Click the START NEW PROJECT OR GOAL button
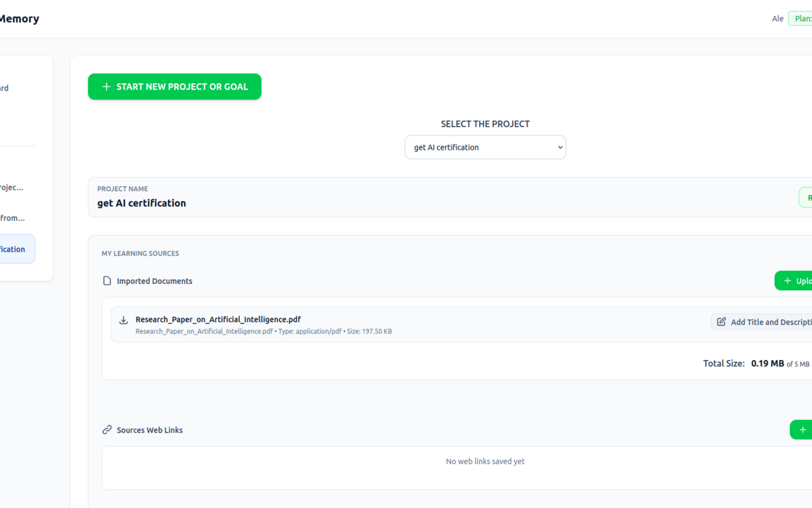 click(x=174, y=86)
